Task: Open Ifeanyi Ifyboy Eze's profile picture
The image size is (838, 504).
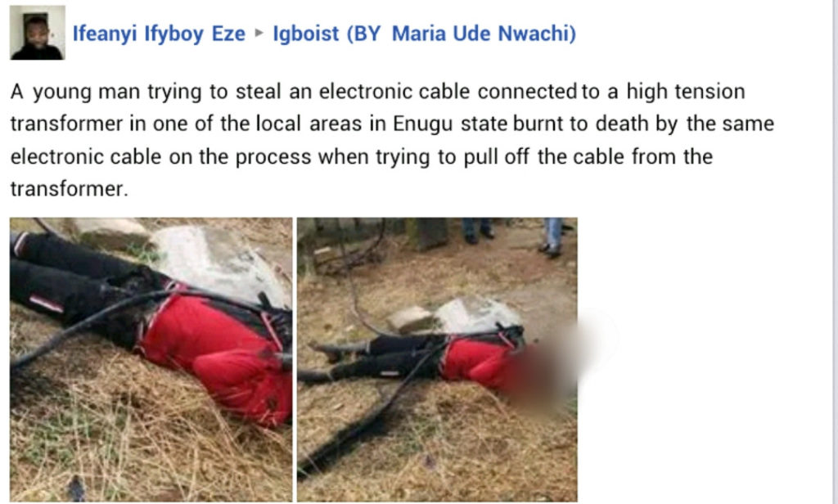Action: 38,33
